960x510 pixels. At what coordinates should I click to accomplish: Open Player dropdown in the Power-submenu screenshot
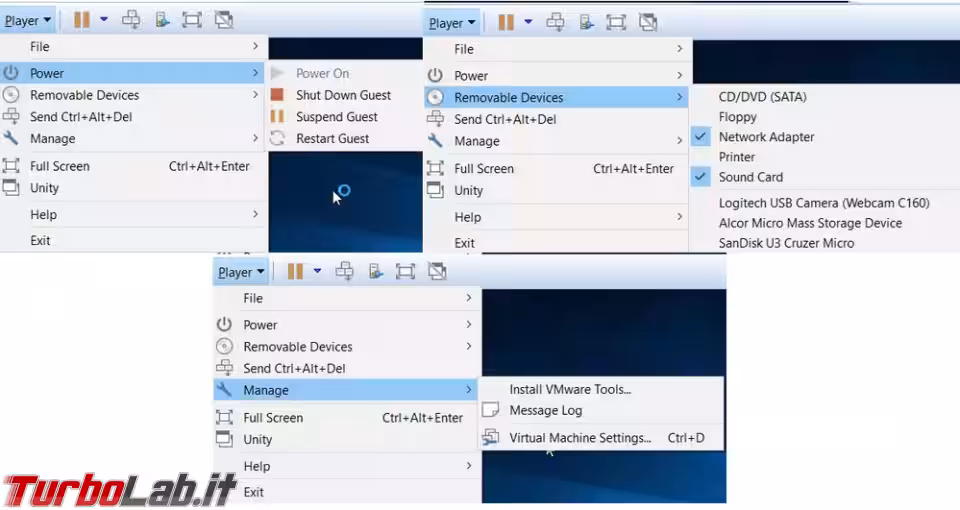point(28,21)
